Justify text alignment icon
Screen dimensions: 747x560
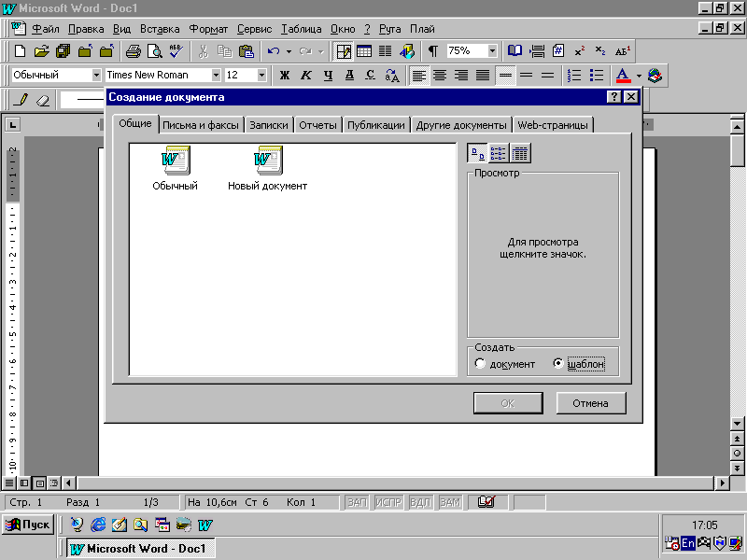(483, 76)
